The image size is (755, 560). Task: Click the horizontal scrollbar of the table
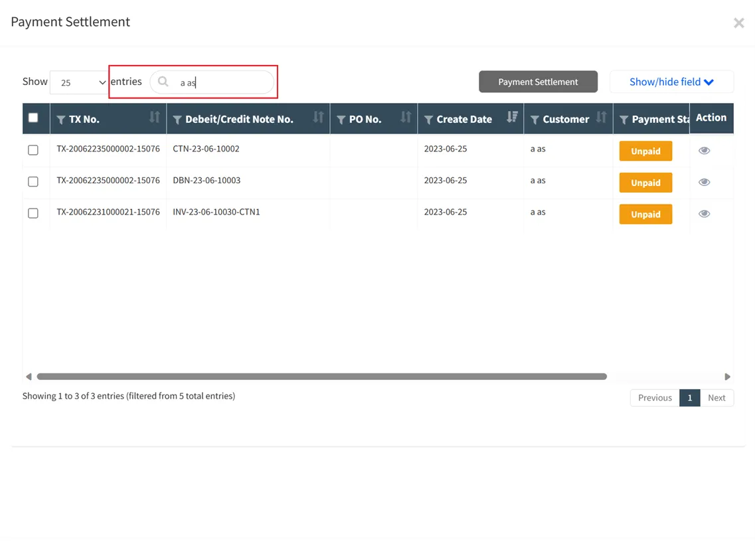[x=322, y=377]
